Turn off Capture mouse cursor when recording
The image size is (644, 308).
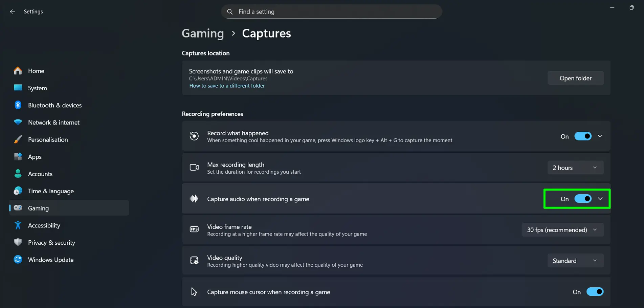(595, 291)
